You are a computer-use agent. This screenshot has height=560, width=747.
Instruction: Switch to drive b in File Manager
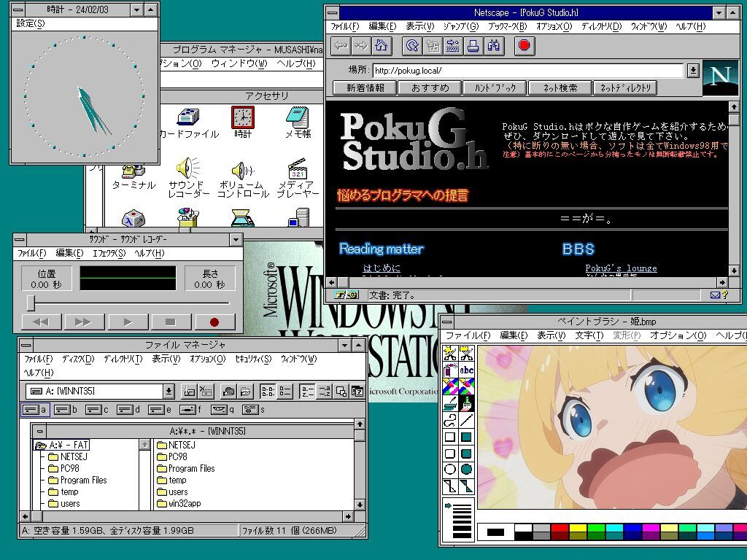point(65,410)
